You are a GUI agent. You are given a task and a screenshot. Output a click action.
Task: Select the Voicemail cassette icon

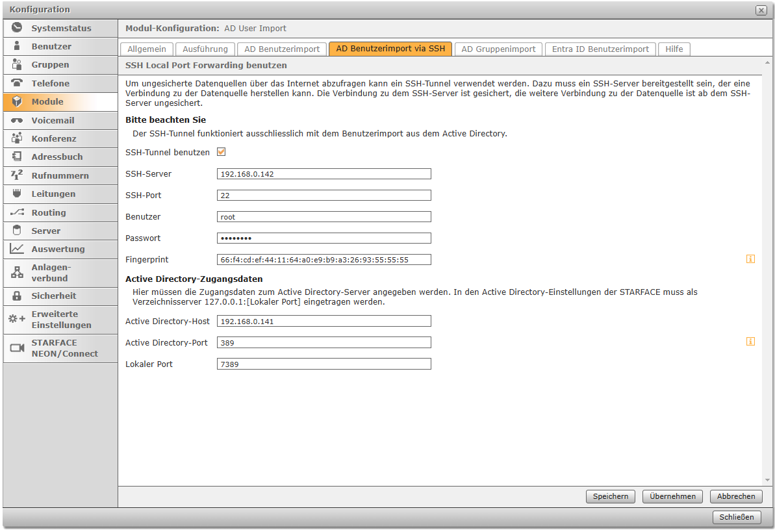17,120
